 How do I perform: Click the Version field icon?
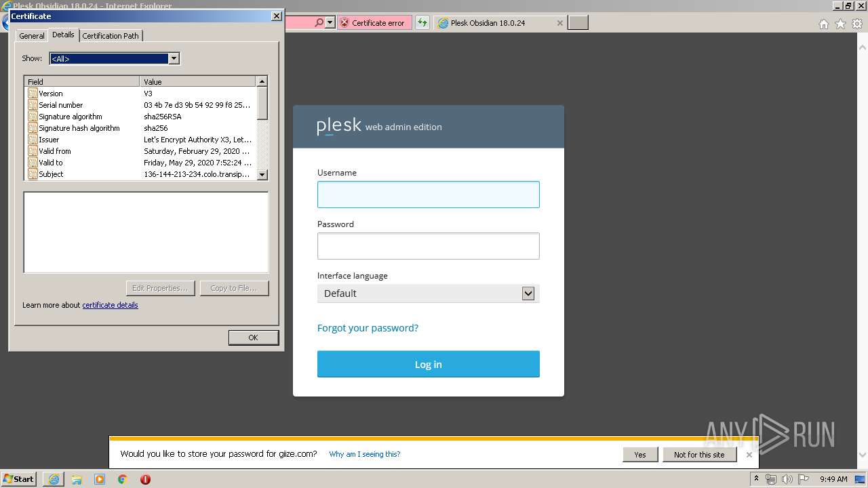(x=33, y=94)
